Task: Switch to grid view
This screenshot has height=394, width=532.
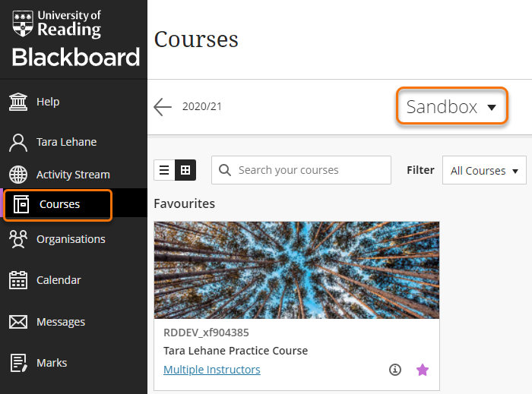Action: pos(185,171)
